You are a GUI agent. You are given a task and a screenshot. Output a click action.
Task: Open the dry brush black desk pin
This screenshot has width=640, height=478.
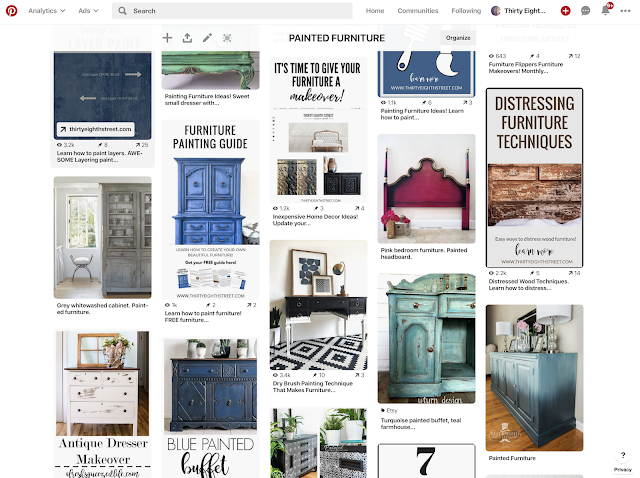pyautogui.click(x=318, y=305)
